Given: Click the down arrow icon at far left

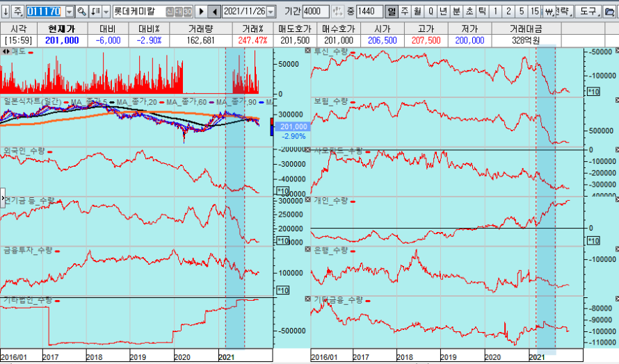Looking at the screenshot, I should (6, 12).
